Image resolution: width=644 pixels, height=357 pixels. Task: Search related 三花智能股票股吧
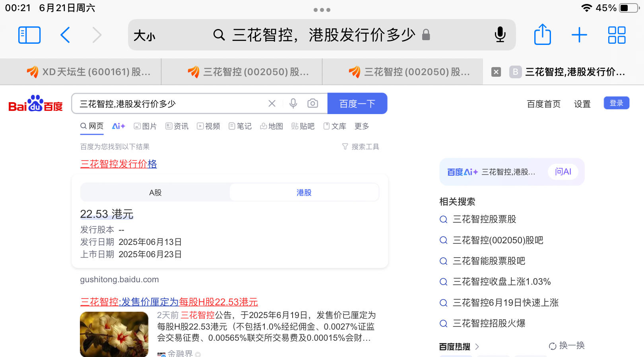(x=489, y=261)
